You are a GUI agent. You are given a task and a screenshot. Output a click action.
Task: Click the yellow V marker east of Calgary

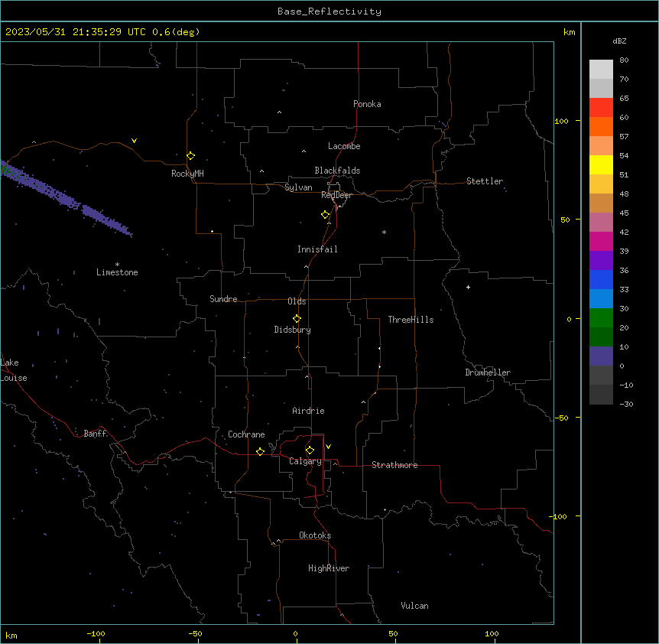click(328, 447)
